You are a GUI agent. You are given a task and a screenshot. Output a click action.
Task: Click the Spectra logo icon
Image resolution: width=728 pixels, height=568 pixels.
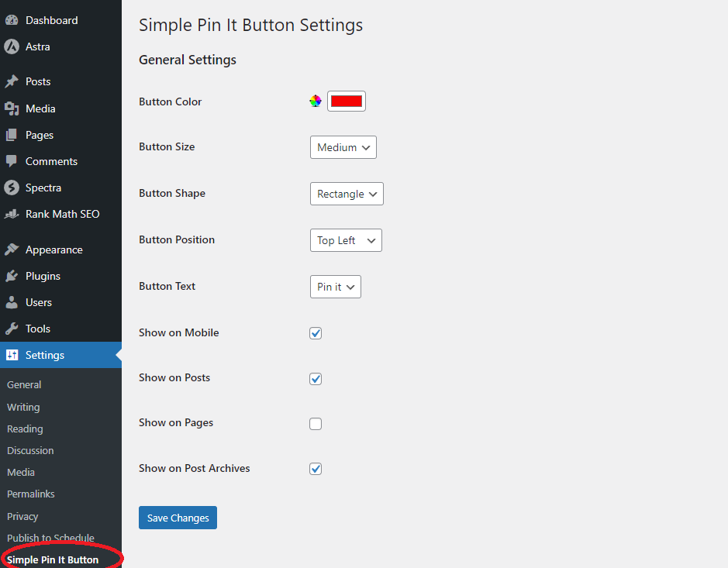12,188
